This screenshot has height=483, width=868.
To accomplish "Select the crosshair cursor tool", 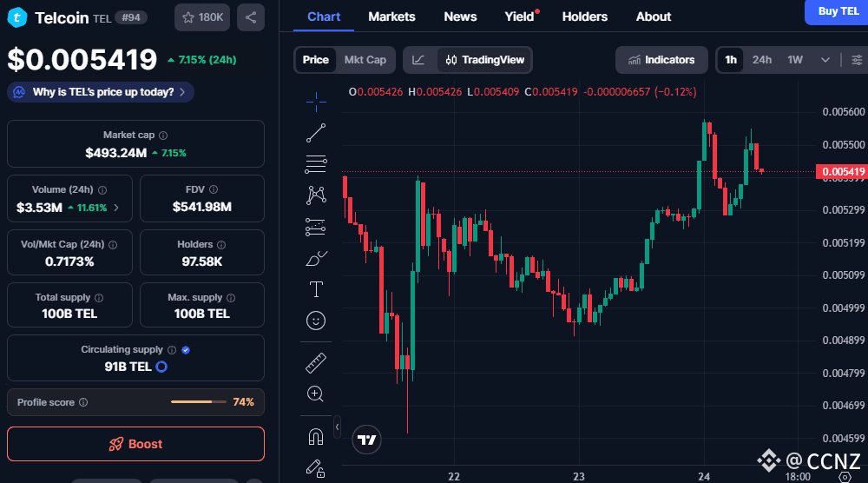I will click(316, 102).
